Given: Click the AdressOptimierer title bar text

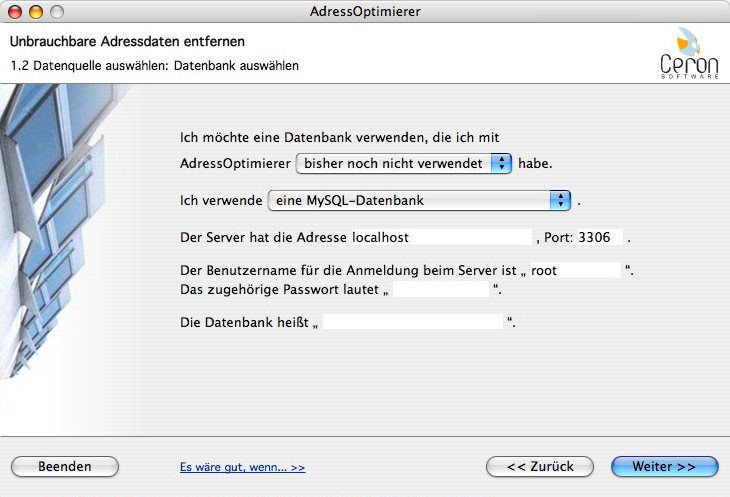Looking at the screenshot, I should (365, 12).
